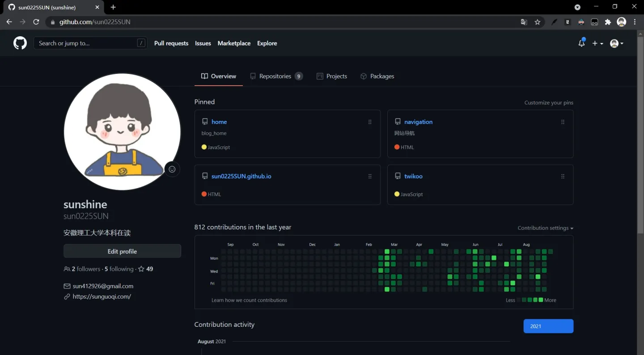
Task: Expand the Contribution settings dropdown
Action: pos(545,228)
